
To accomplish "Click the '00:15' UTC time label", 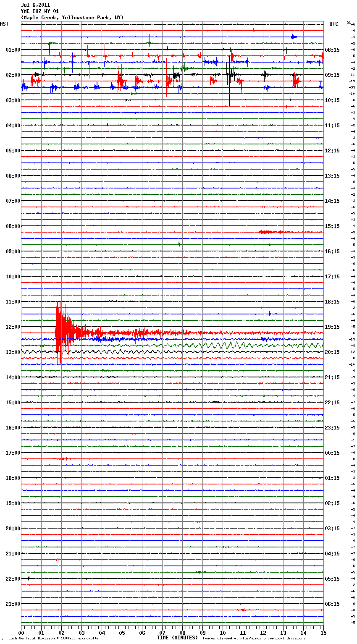I will (x=332, y=453).
